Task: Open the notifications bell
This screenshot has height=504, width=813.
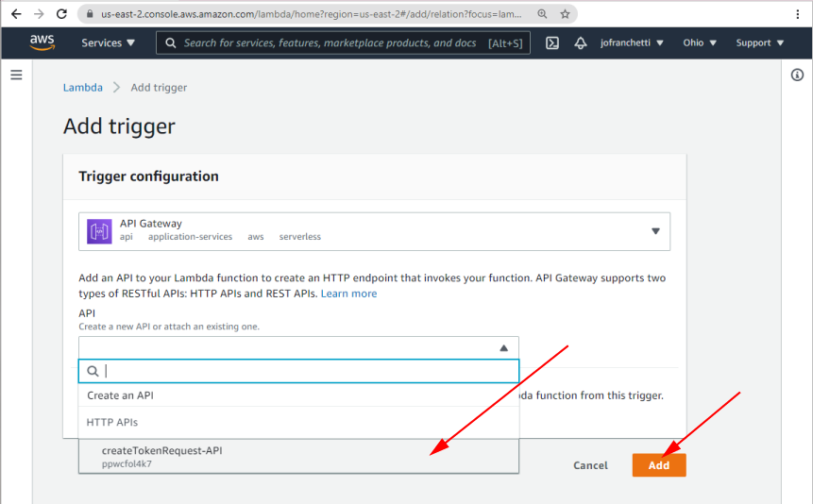Action: click(581, 43)
